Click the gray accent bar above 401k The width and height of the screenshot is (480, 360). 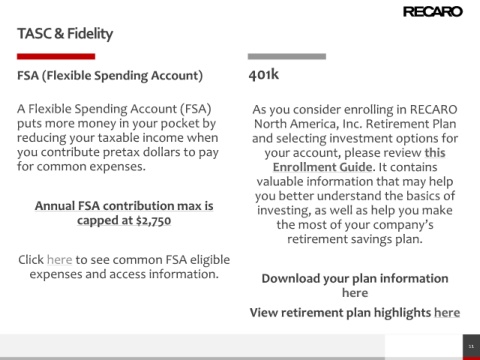click(287, 56)
